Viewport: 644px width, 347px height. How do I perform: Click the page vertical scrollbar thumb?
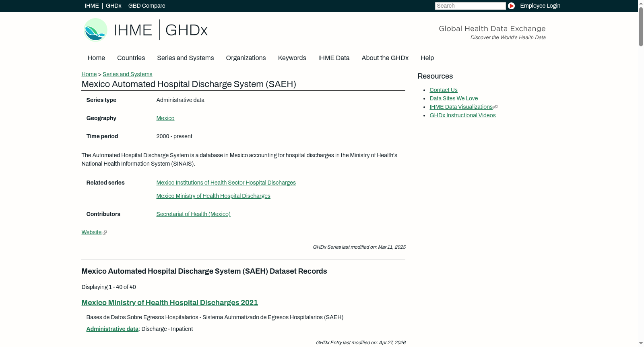click(641, 27)
